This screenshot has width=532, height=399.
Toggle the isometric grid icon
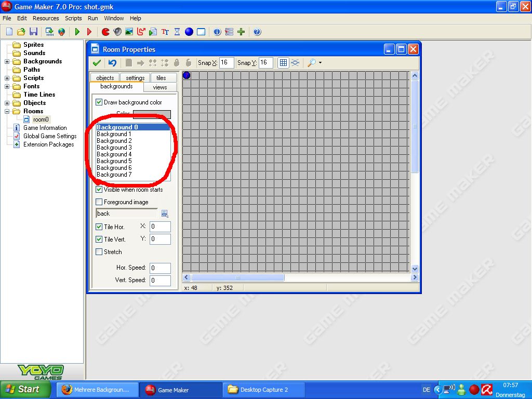click(295, 63)
